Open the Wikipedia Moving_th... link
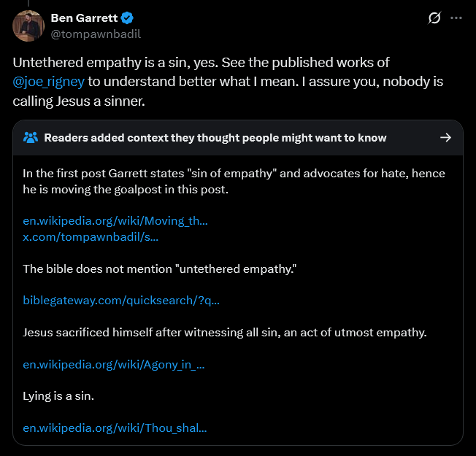The image size is (476, 456). click(115, 220)
